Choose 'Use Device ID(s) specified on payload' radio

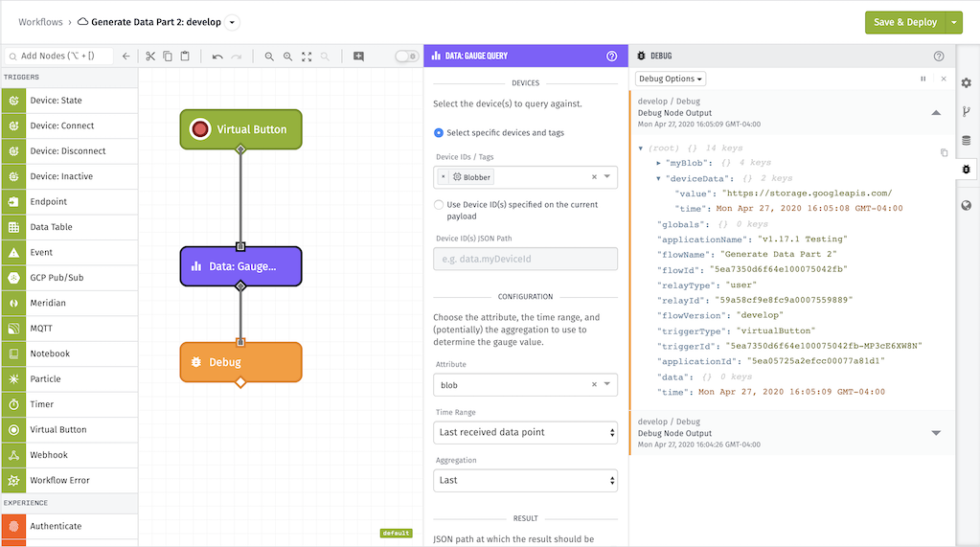[x=439, y=204]
